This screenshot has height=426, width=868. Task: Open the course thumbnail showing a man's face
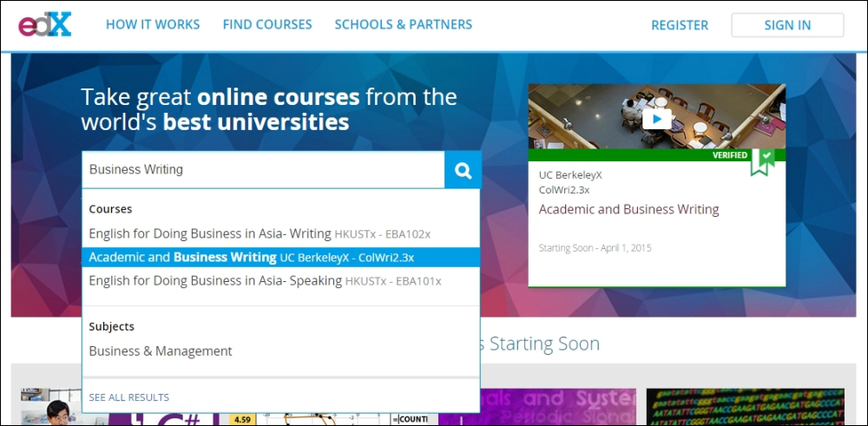51,407
